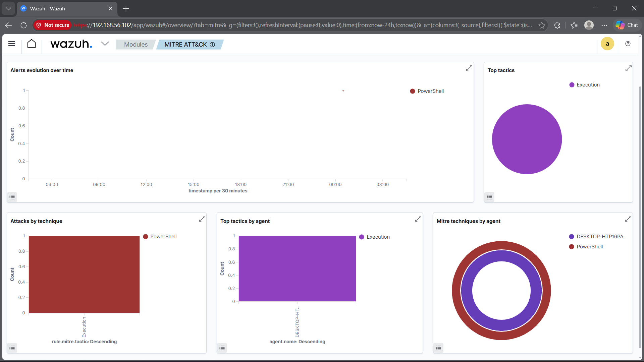Click PowerShell legend color in Alerts evolution
This screenshot has height=362, width=644.
pyautogui.click(x=413, y=91)
